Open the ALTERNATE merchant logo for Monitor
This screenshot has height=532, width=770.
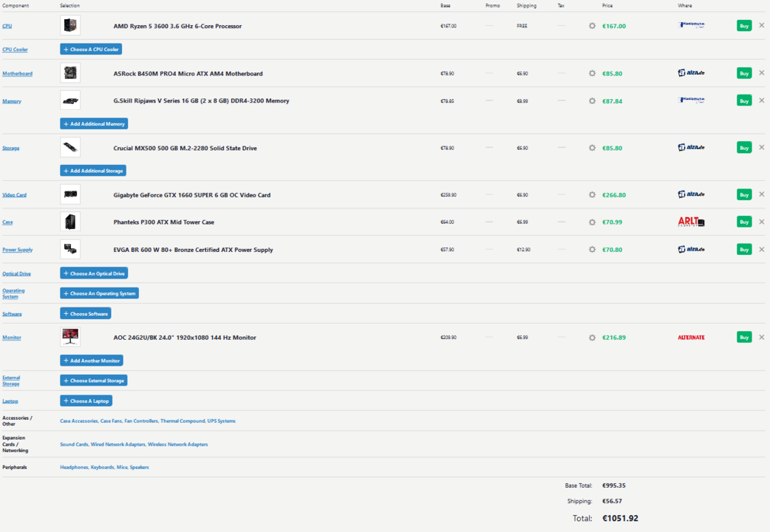tap(691, 338)
